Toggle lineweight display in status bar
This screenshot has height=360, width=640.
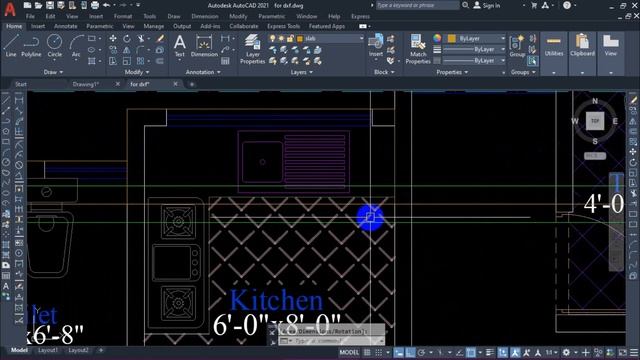coord(490,352)
